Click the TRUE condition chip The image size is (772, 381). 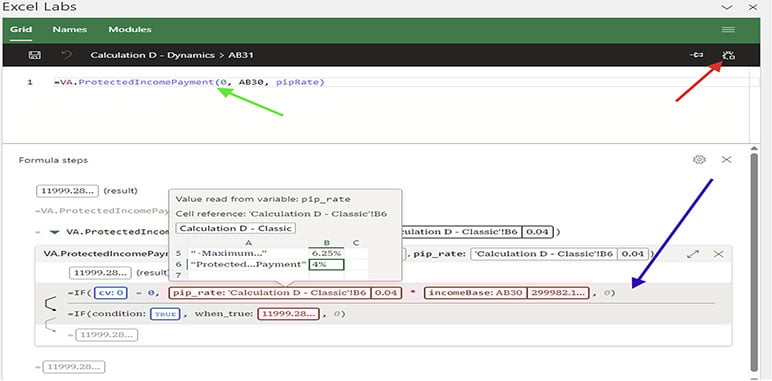pyautogui.click(x=165, y=314)
